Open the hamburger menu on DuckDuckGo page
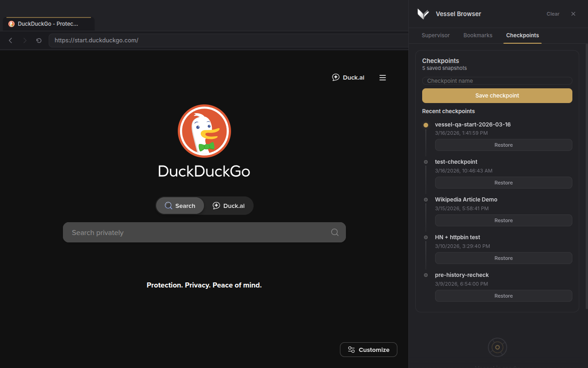The height and width of the screenshot is (368, 588). click(x=383, y=78)
